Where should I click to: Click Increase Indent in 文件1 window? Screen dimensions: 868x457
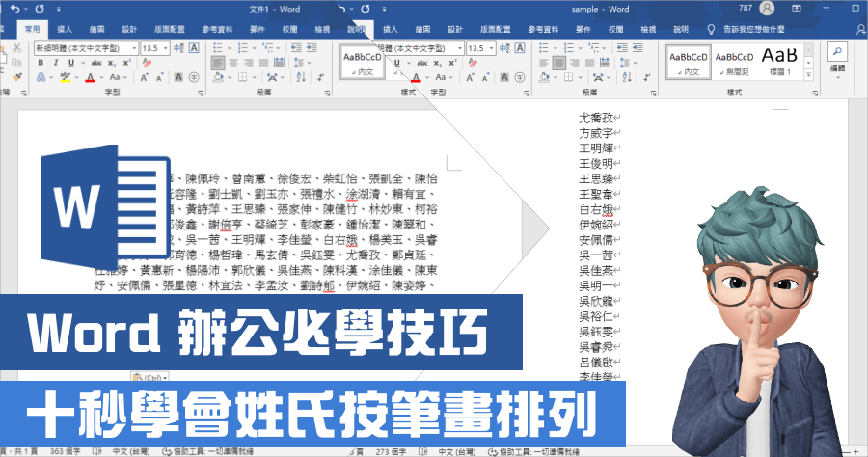point(312,48)
